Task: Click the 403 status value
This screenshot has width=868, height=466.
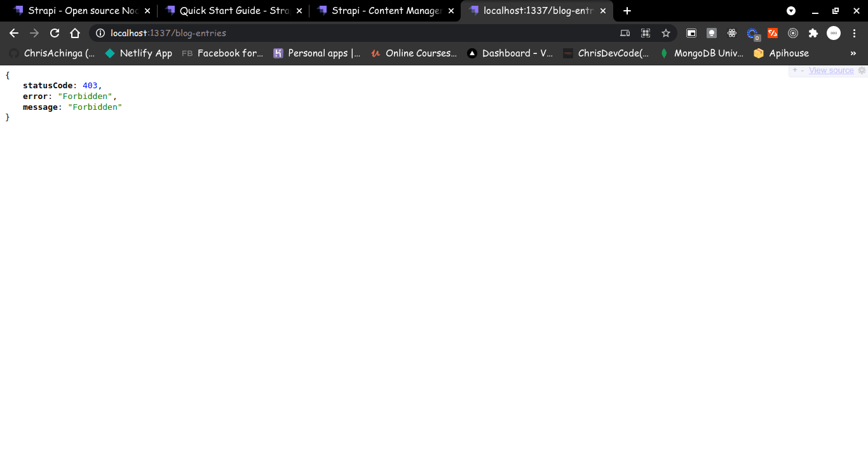Action: click(90, 86)
